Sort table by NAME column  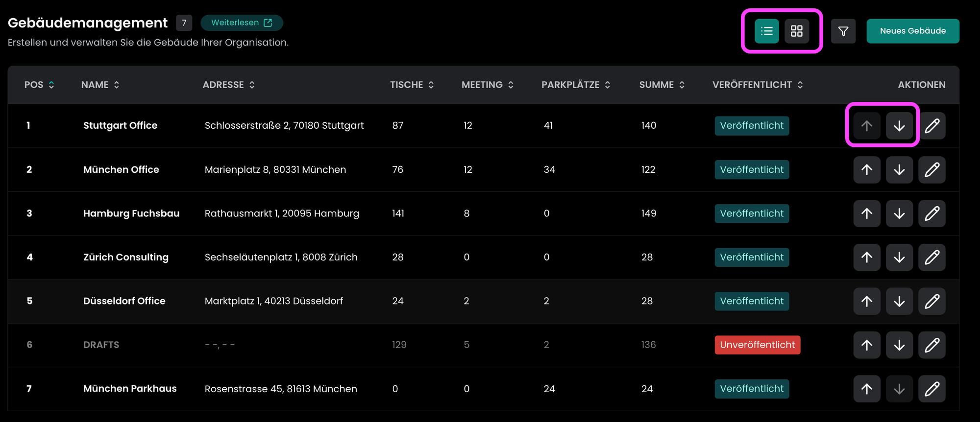click(100, 85)
